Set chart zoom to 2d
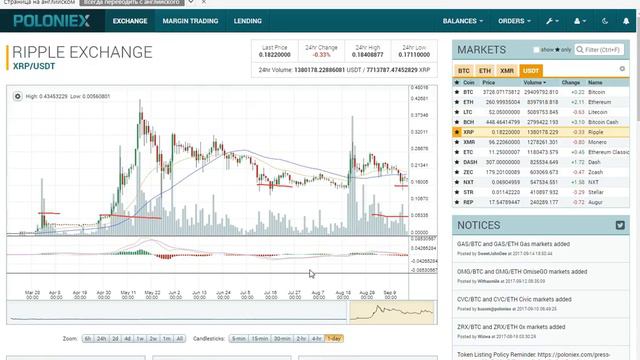This screenshot has height=360, width=640. click(115, 338)
